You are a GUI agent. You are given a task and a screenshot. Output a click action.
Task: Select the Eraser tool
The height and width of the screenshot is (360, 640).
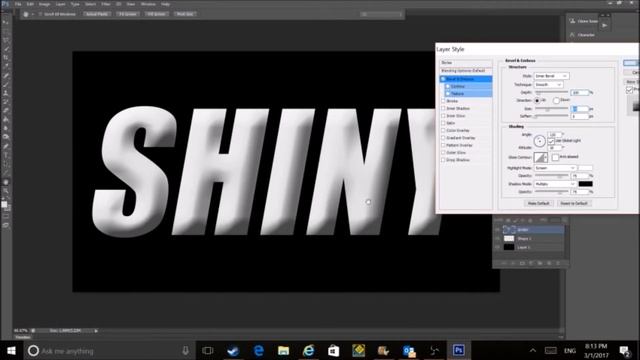[x=6, y=111]
